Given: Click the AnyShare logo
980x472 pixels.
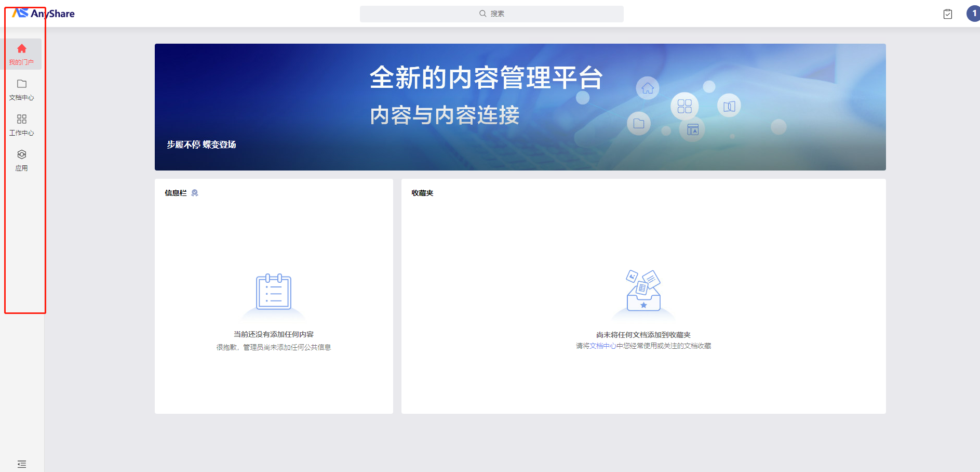Looking at the screenshot, I should click(x=43, y=14).
